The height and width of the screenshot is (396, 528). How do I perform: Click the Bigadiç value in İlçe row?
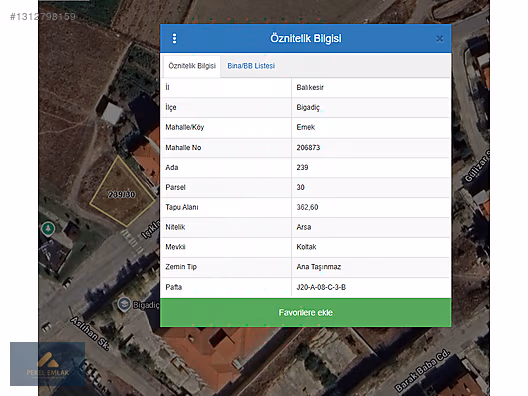[308, 107]
